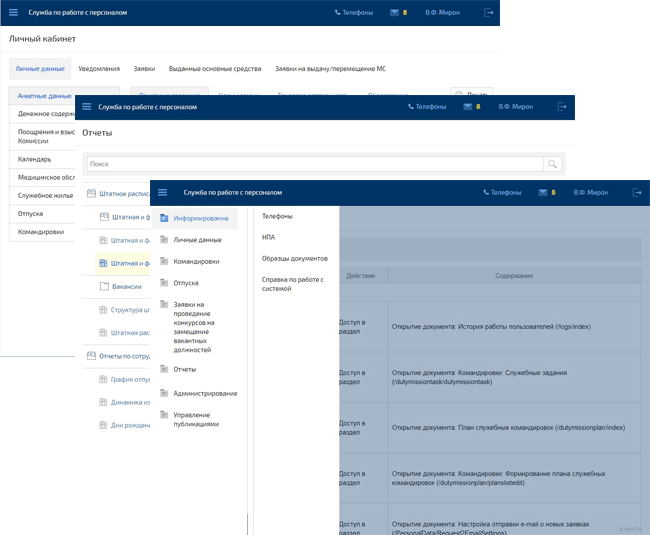Image resolution: width=650 pixels, height=535 pixels.
Task: Click the icon beside Управление публикациями
Action: pos(164,414)
